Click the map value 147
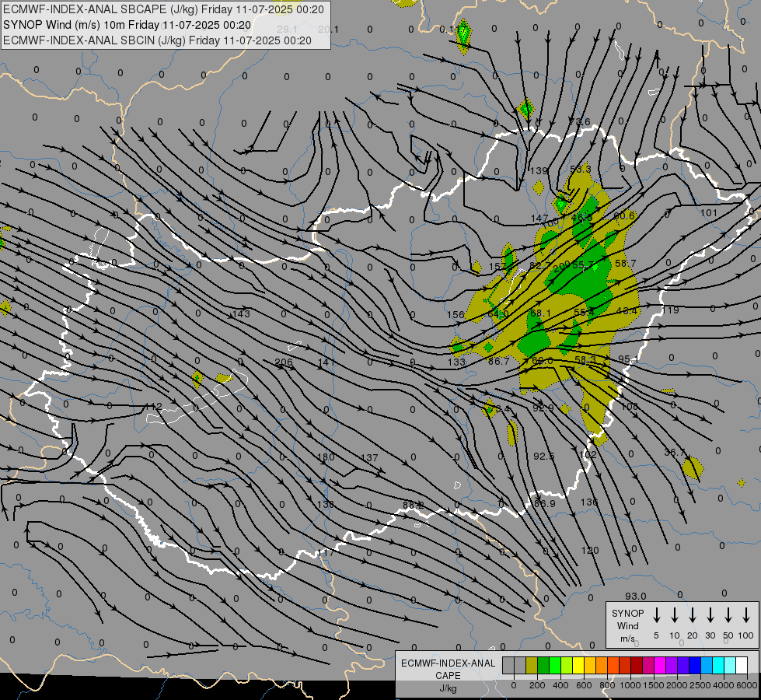This screenshot has width=761, height=700. click(x=539, y=218)
